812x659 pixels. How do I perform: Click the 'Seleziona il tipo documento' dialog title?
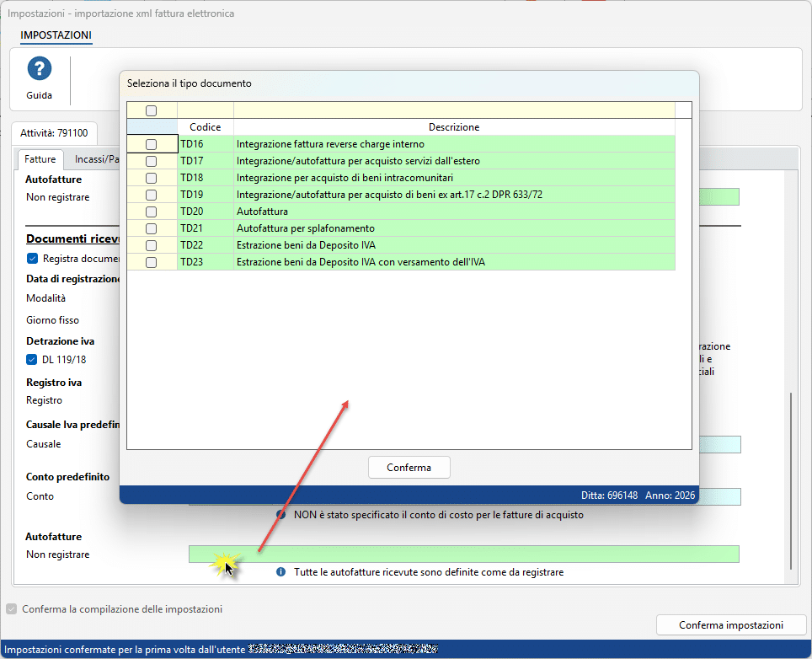point(190,83)
